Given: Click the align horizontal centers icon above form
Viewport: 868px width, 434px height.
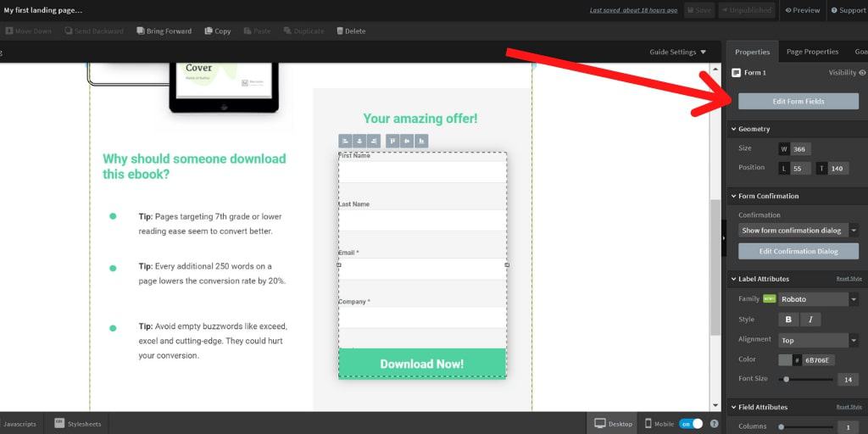Looking at the screenshot, I should click(x=359, y=142).
